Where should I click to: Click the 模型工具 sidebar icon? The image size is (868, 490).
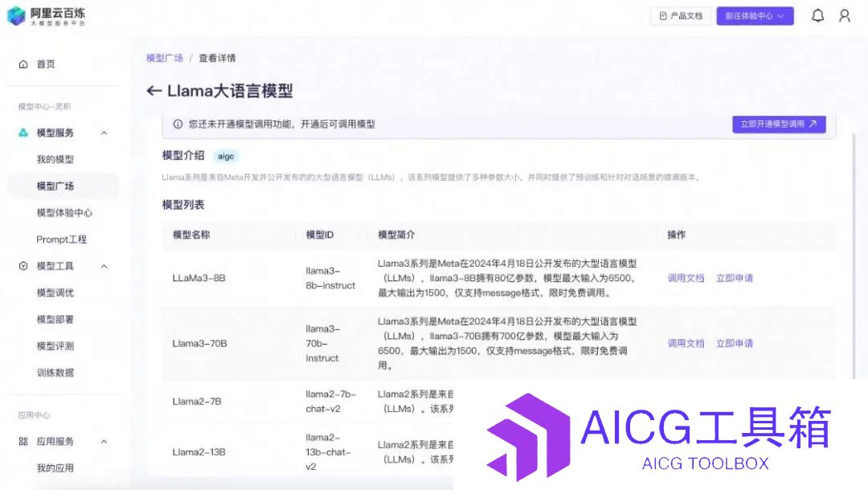pos(23,266)
